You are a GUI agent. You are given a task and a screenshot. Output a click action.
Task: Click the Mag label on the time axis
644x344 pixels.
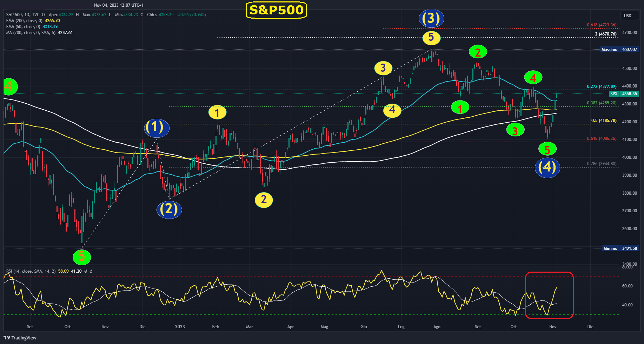[x=324, y=327]
